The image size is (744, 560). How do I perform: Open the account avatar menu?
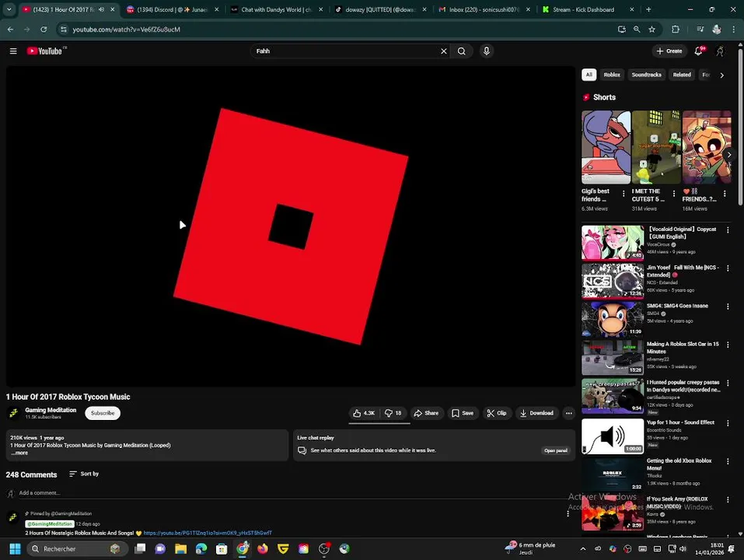(x=720, y=51)
